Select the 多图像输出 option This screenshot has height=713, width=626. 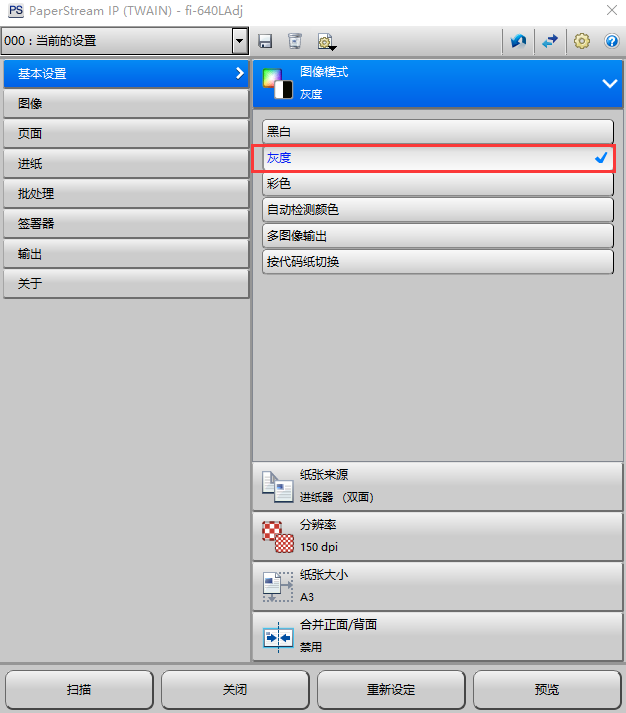click(438, 236)
